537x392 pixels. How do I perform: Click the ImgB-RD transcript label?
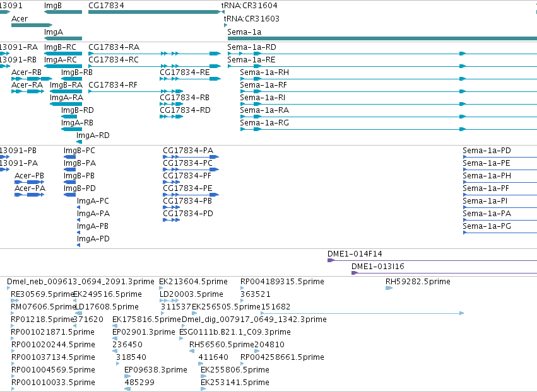point(78,110)
